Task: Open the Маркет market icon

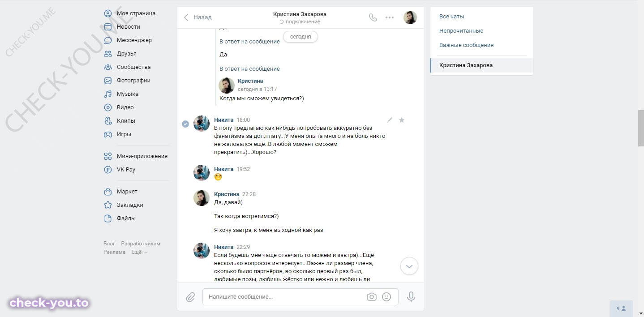Action: point(108,192)
